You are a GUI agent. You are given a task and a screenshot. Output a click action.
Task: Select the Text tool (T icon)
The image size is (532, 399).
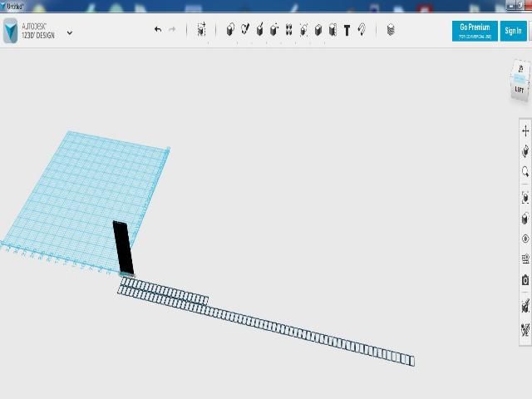[x=347, y=30]
